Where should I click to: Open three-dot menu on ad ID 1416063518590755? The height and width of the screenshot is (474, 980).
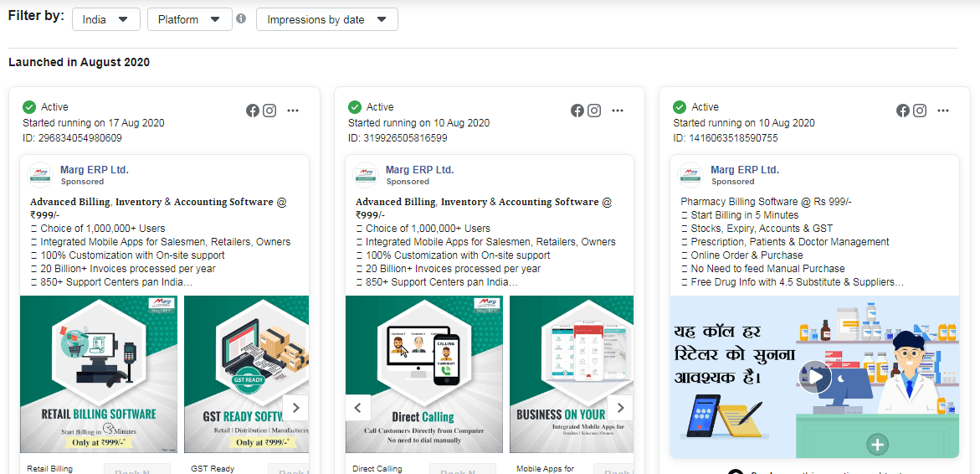click(943, 111)
